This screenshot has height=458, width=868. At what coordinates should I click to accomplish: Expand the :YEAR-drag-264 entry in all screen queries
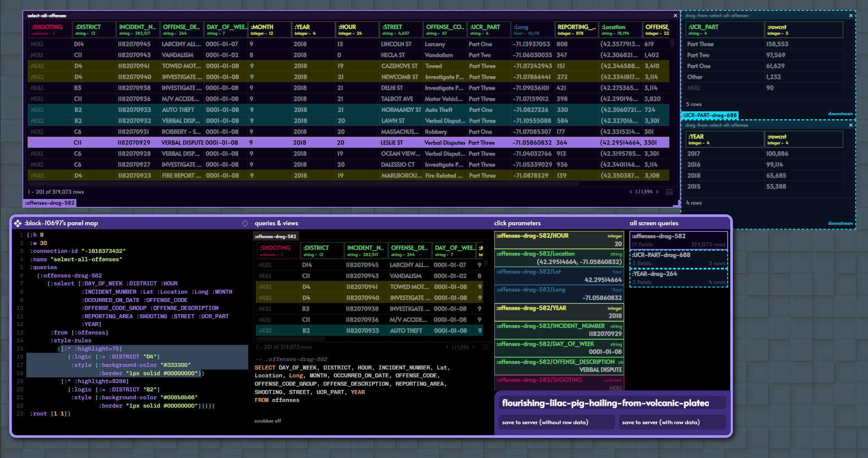(x=679, y=277)
